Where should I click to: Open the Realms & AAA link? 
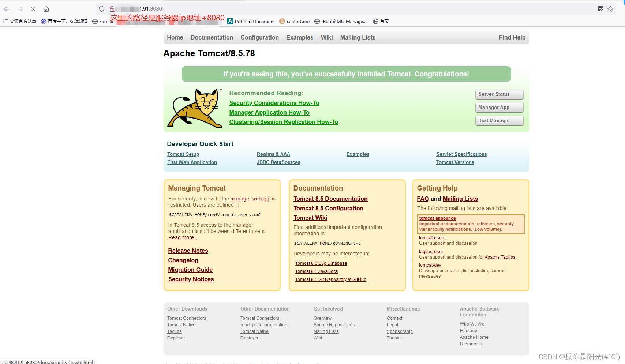pyautogui.click(x=273, y=154)
